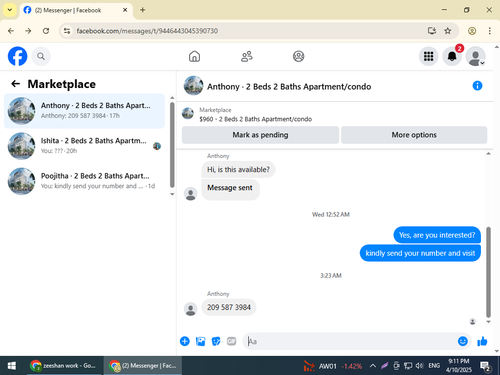
Task: Open the Friends icon
Action: click(247, 56)
